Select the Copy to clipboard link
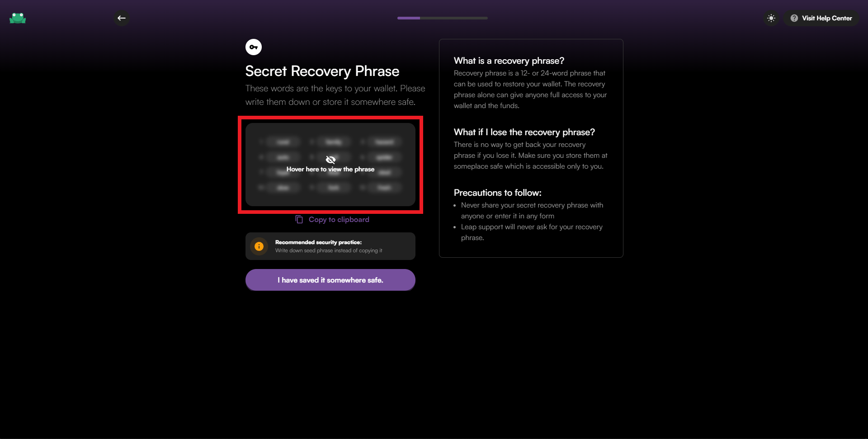The image size is (868, 439). 339,219
